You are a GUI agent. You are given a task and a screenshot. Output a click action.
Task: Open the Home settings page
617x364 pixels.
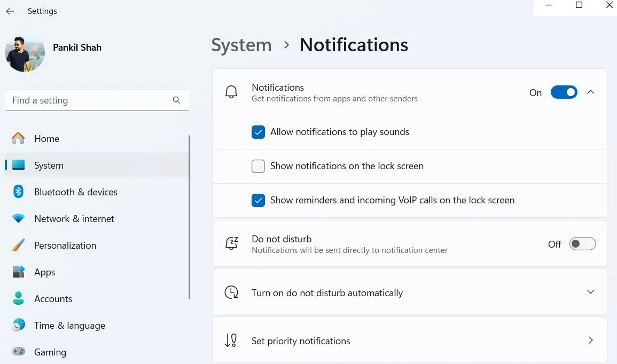click(x=97, y=138)
